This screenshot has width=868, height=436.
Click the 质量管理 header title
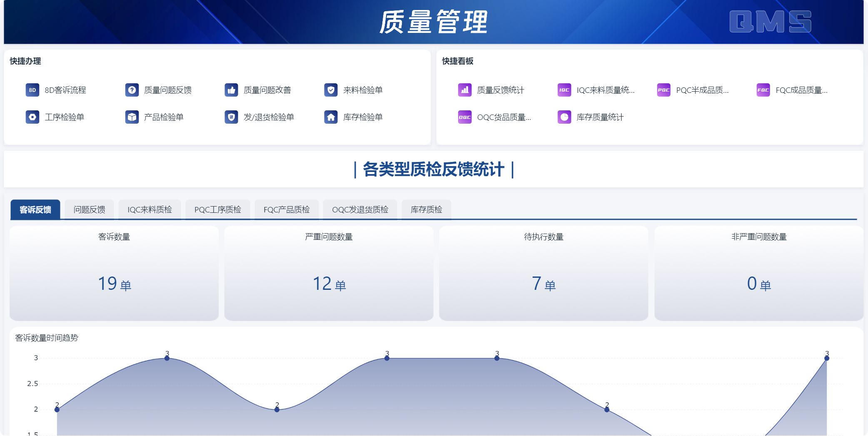click(x=434, y=22)
